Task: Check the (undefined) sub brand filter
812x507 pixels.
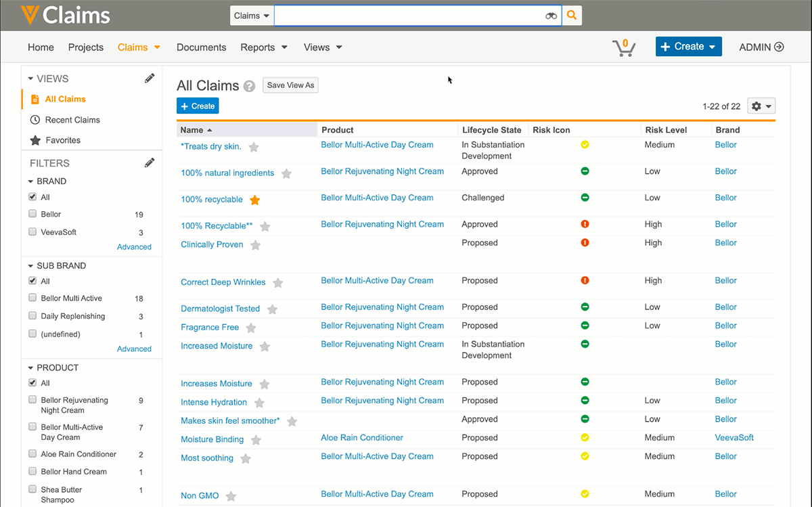Action: tap(32, 334)
